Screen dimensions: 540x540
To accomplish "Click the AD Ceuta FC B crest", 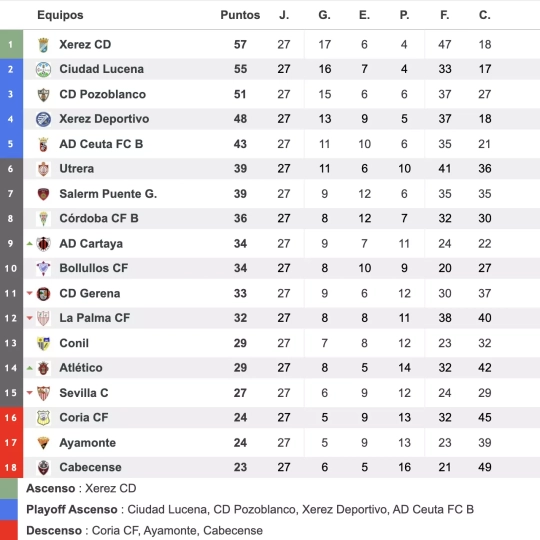I will (x=43, y=144).
